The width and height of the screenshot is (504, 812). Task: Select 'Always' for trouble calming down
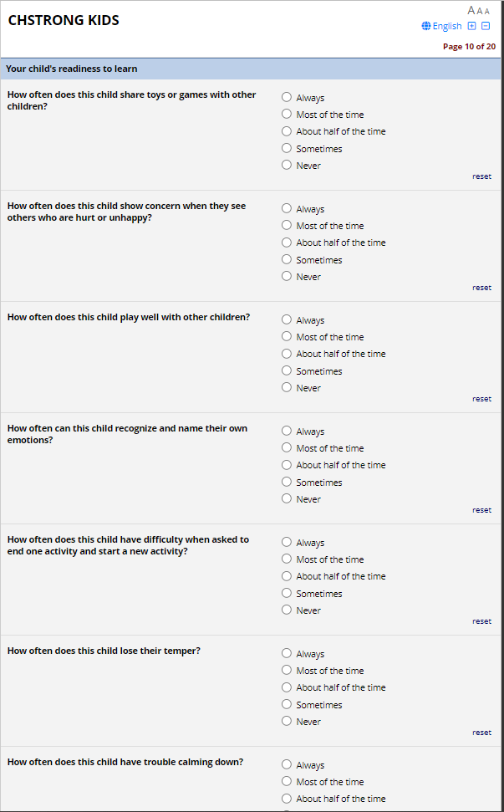[x=287, y=764]
